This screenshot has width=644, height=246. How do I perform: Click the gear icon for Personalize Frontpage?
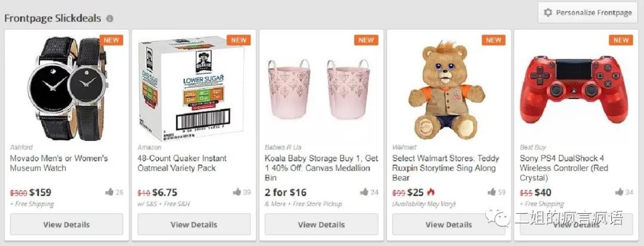pos(547,13)
